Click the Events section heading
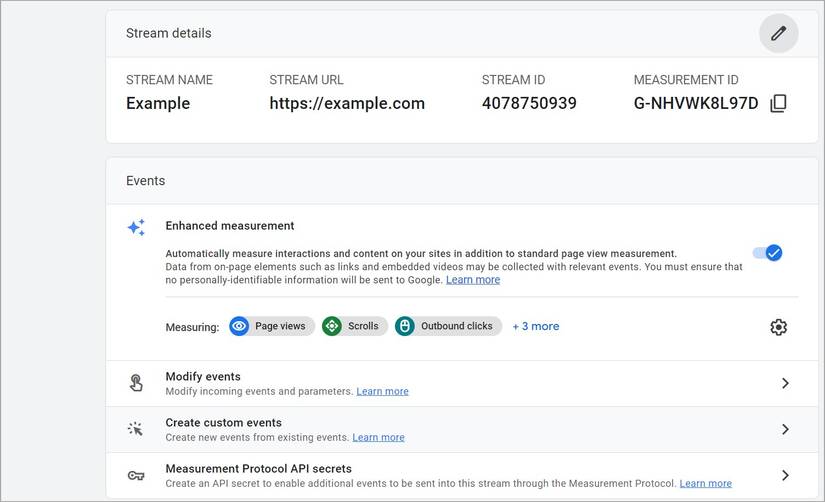 145,181
